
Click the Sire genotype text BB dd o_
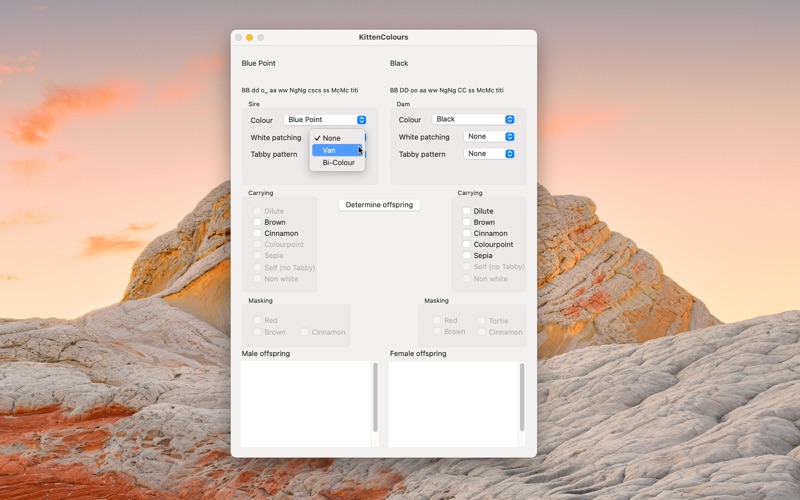[300, 90]
